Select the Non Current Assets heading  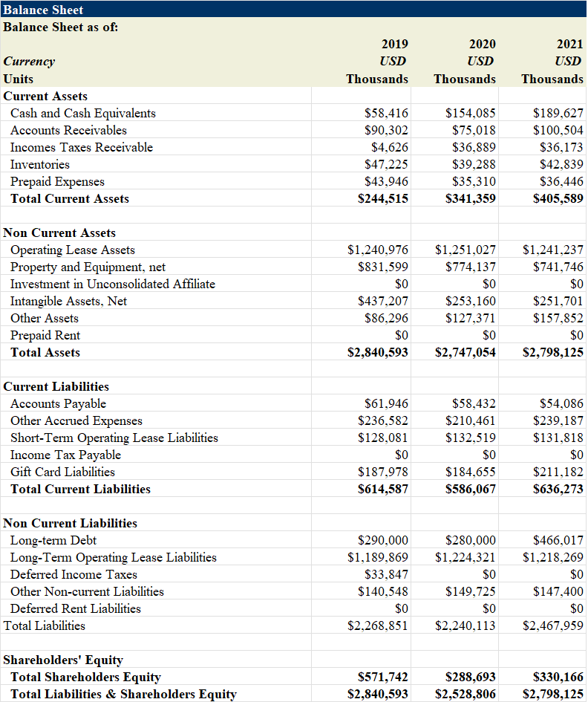[x=59, y=233]
